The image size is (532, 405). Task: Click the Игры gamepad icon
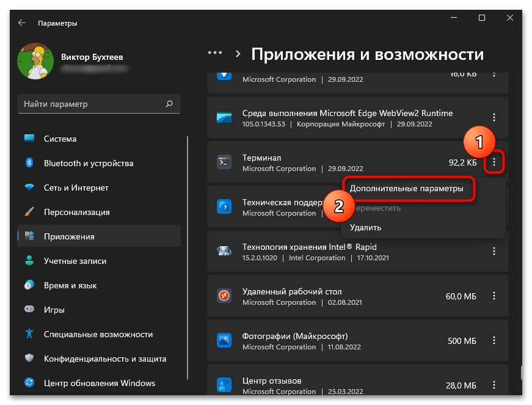[29, 309]
